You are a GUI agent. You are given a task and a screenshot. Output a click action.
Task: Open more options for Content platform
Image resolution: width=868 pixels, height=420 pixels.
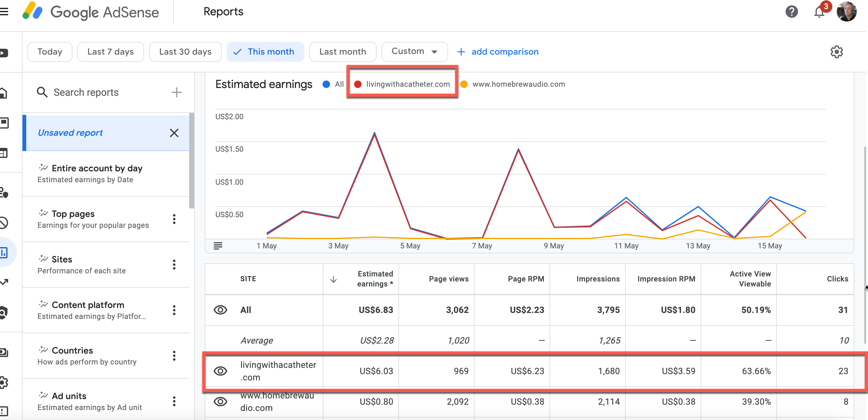(x=174, y=310)
